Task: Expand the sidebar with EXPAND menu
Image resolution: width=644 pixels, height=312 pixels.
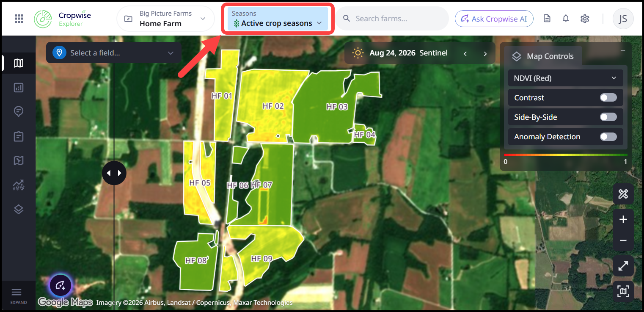Action: [x=19, y=295]
